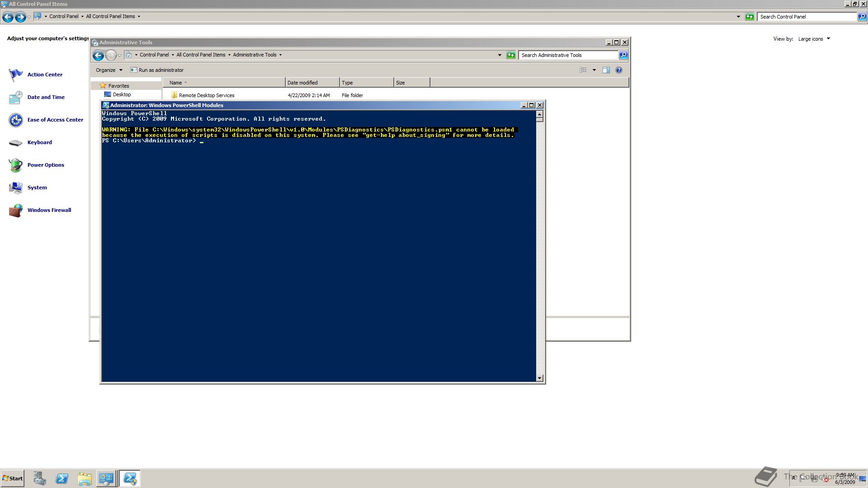Click All Control Panel Items breadcrumb in main window
This screenshot has width=868, height=488.
(x=110, y=16)
